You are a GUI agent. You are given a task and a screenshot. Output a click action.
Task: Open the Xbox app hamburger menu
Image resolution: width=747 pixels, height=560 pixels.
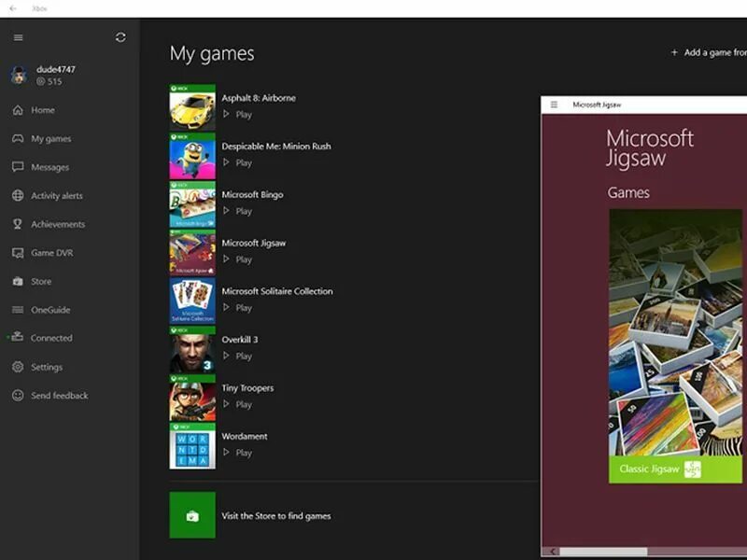pyautogui.click(x=18, y=37)
